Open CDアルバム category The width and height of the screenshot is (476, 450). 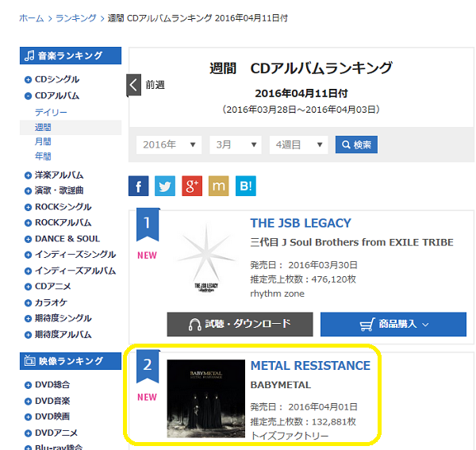point(57,96)
